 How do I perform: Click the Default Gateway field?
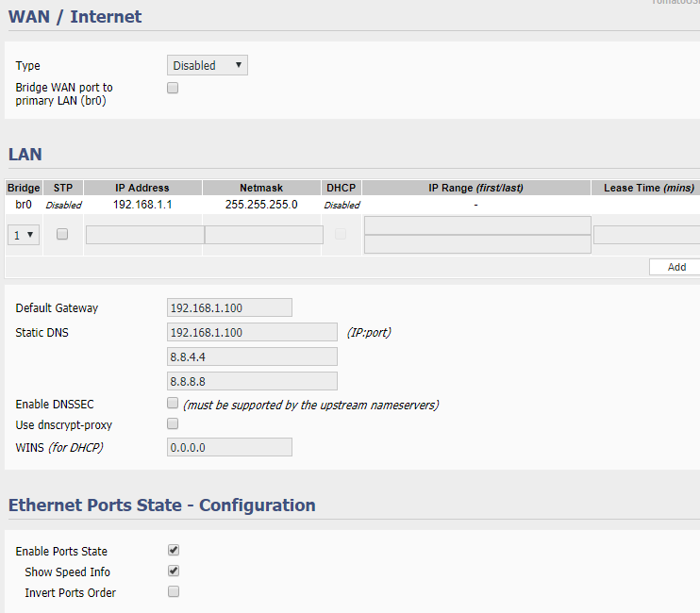pos(229,307)
